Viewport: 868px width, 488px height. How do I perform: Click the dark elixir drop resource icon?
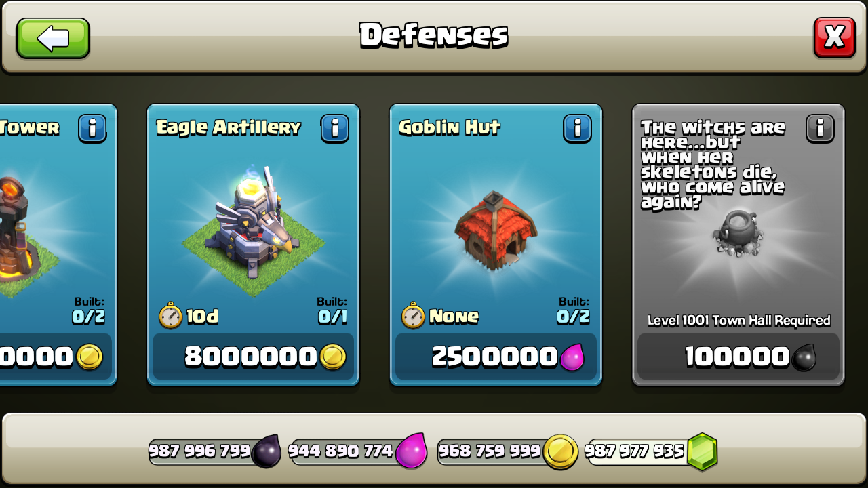click(x=266, y=451)
